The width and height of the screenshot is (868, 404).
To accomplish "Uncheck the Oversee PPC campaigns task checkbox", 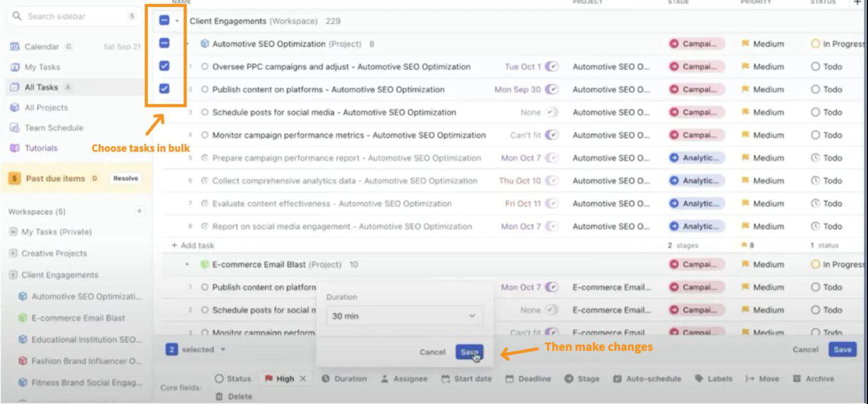I will click(x=166, y=66).
